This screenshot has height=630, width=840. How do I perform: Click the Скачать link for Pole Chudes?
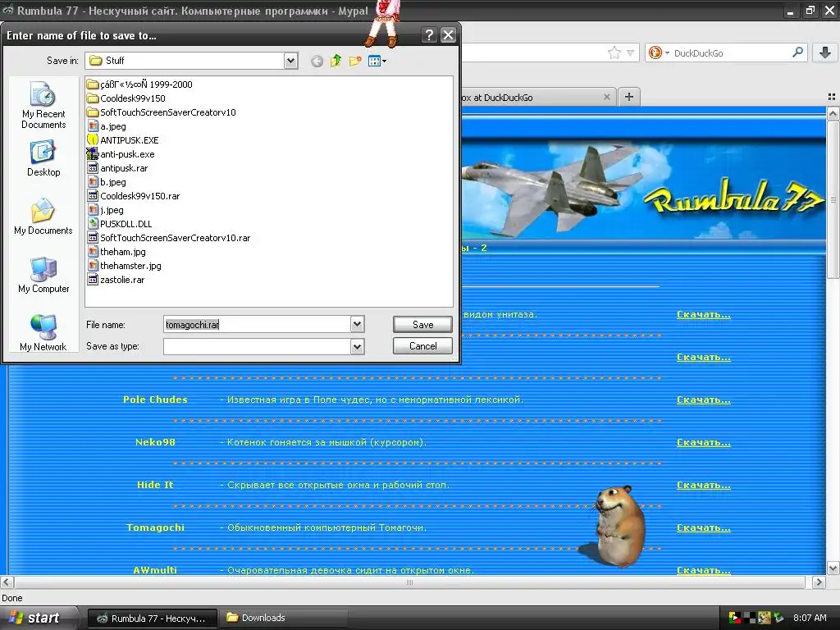click(703, 399)
